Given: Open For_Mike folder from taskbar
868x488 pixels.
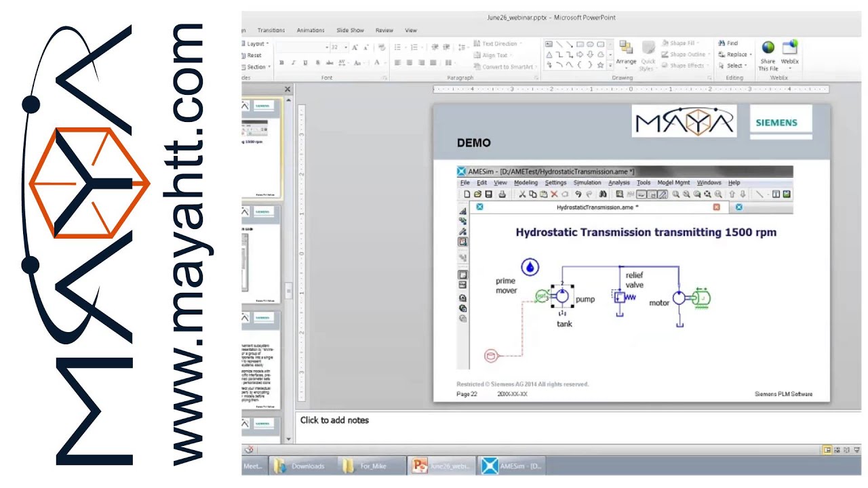Looking at the screenshot, I should [x=371, y=466].
